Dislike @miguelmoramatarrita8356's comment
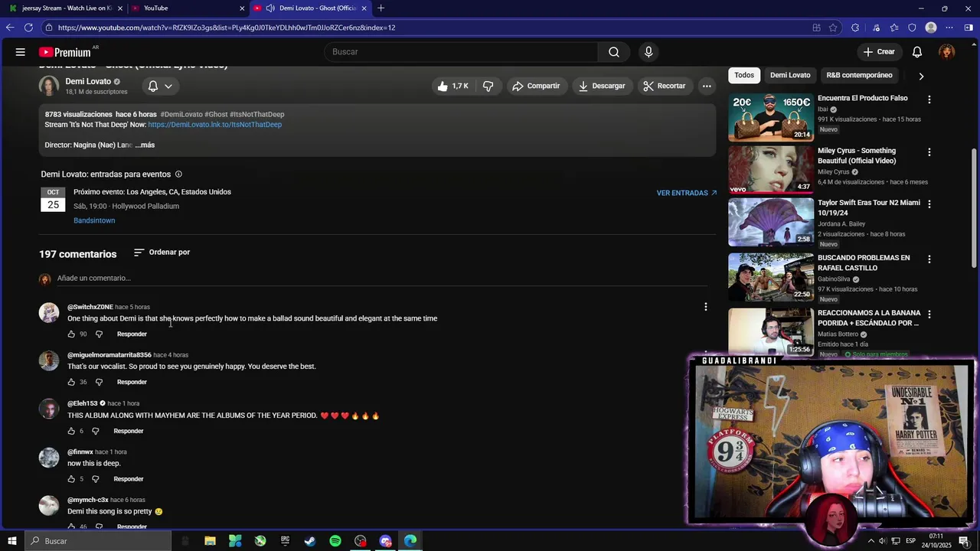The height and width of the screenshot is (551, 980). [x=99, y=383]
